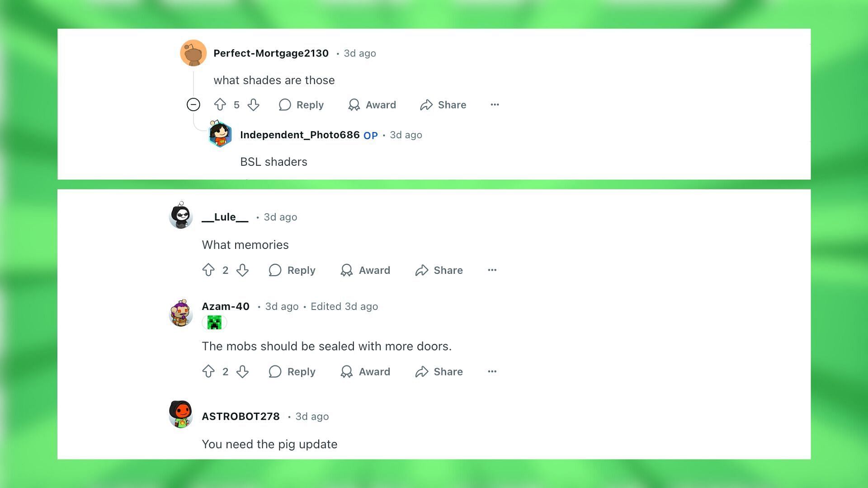The height and width of the screenshot is (488, 868).
Task: Click the Minecraft creeper flair icon on Azam-40
Action: tap(213, 322)
